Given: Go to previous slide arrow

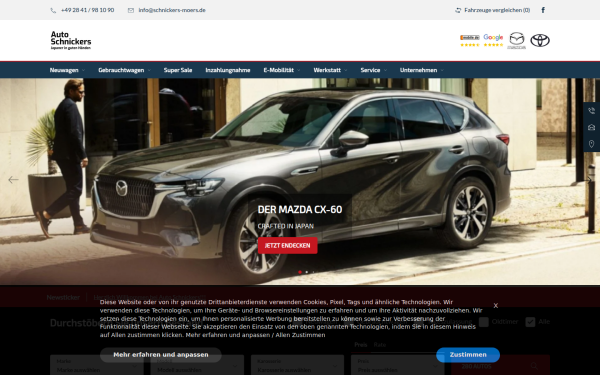Looking at the screenshot, I should pos(13,179).
